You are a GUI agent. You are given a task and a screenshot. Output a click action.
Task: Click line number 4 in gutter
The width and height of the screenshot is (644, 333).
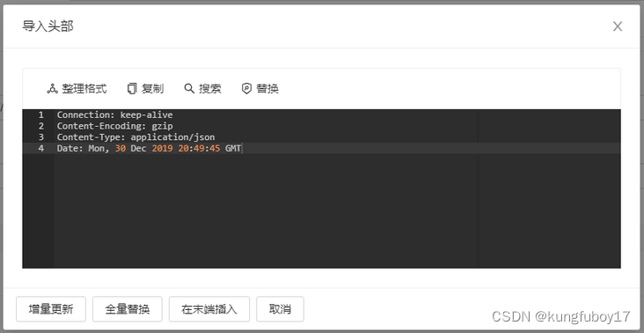(x=40, y=148)
